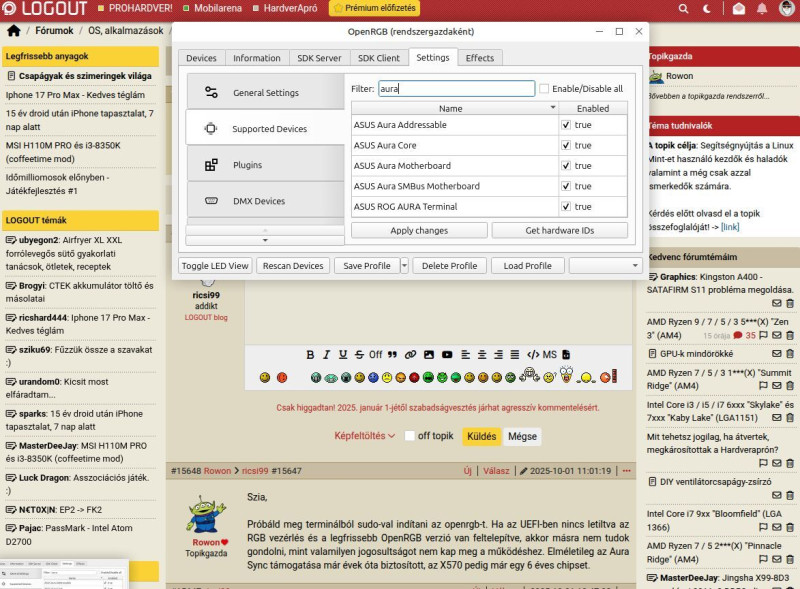Open General Settings in OpenRGB sidebar
Viewport: 800px width, 589px height.
click(265, 92)
